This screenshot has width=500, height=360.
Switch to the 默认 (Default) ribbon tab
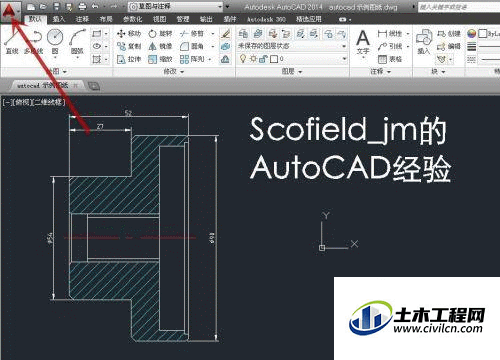coord(35,19)
